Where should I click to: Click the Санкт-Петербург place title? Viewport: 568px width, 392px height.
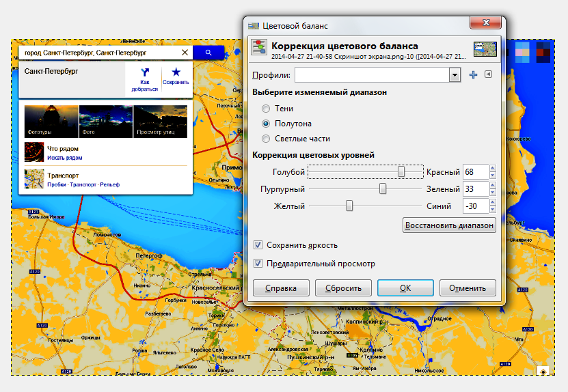(51, 71)
